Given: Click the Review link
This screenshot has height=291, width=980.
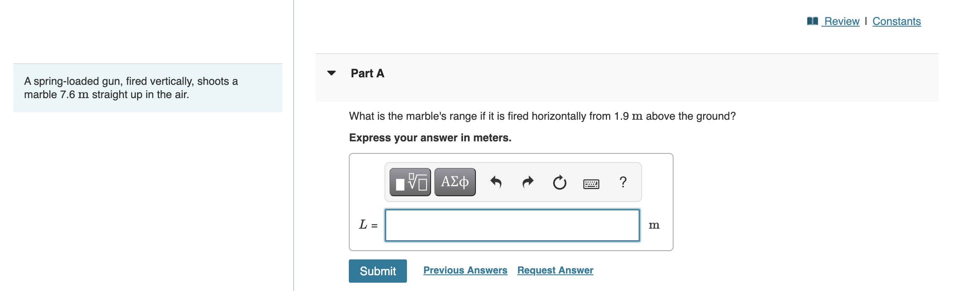Looking at the screenshot, I should point(842,21).
